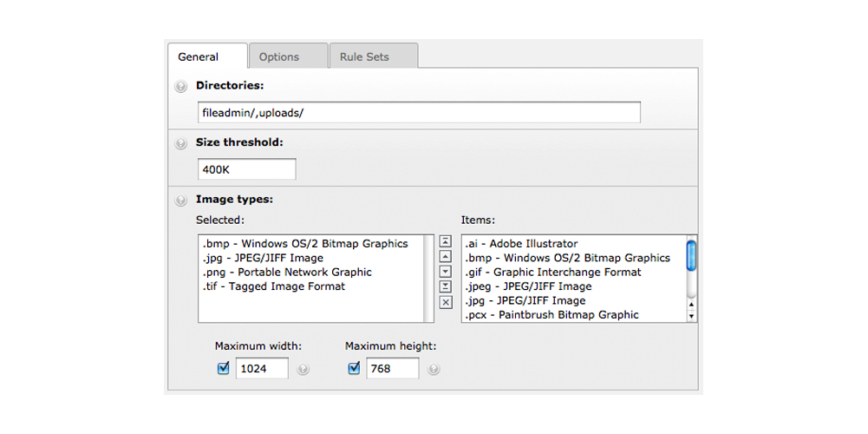Viewport: 868px width, 434px height.
Task: Click the help icon beside Size threshold
Action: click(x=180, y=143)
